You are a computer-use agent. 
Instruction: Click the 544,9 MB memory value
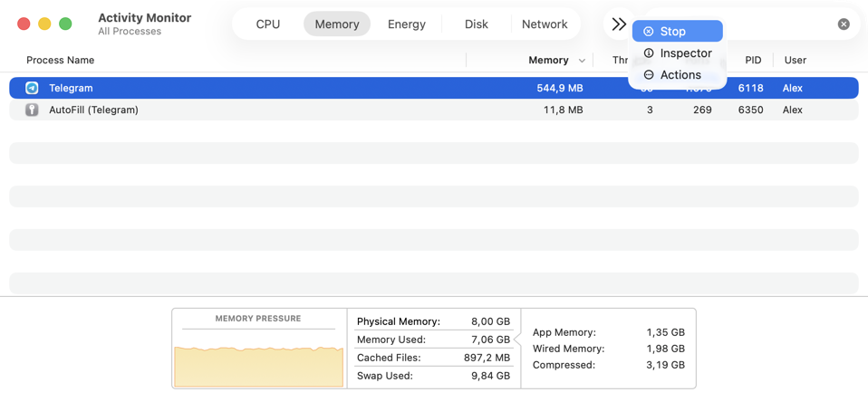pyautogui.click(x=560, y=88)
